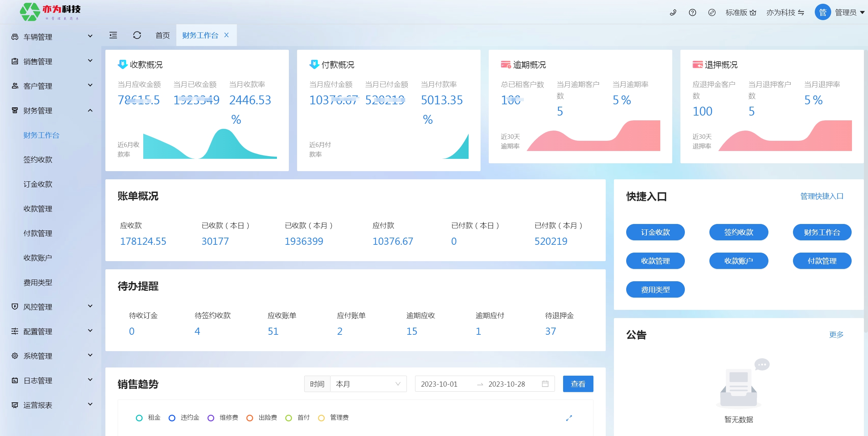Image resolution: width=868 pixels, height=436 pixels.
Task: Switch to the 首页 tab
Action: click(x=162, y=35)
